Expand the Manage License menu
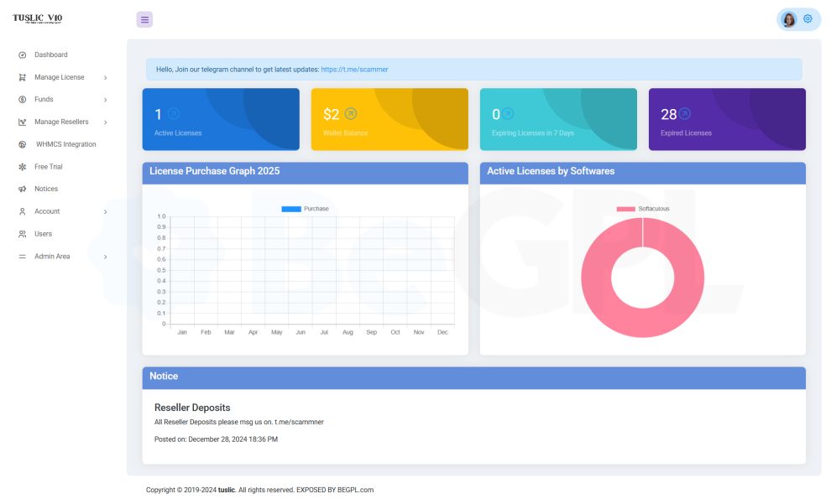This screenshot has height=504, width=831. tap(58, 77)
